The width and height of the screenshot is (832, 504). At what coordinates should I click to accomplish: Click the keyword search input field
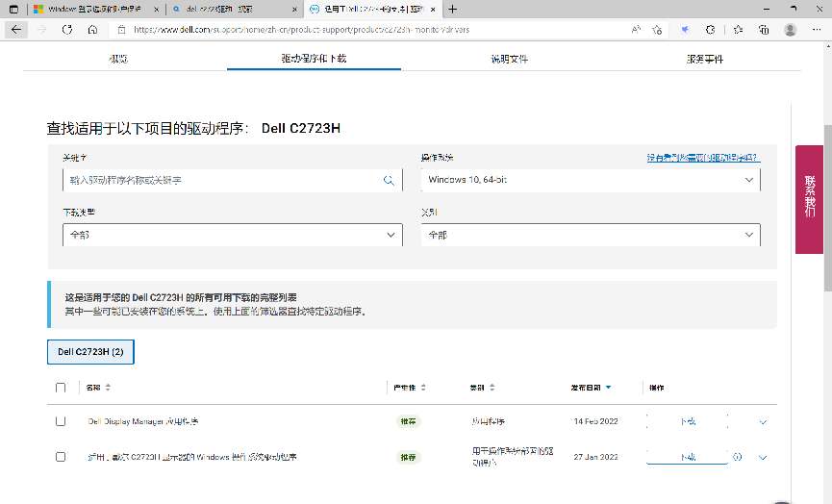point(221,180)
